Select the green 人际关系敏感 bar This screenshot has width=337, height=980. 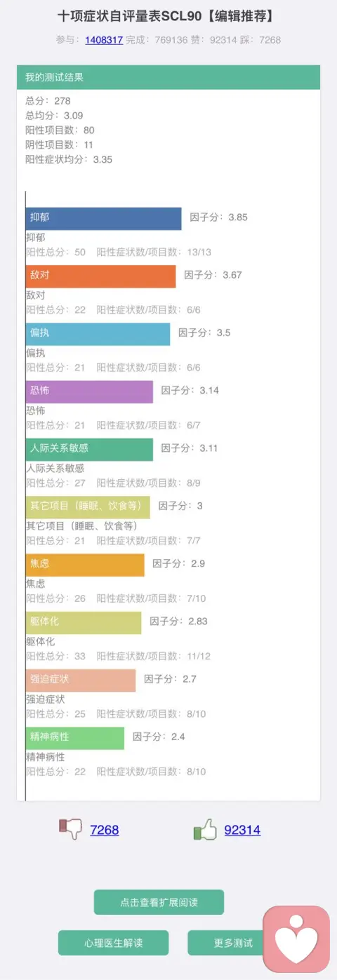pos(89,449)
